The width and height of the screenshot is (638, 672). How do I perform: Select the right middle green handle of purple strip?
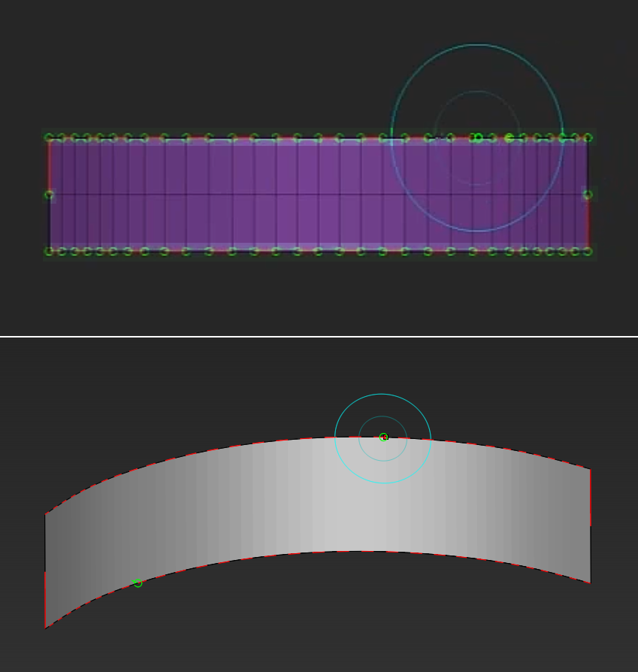click(588, 195)
